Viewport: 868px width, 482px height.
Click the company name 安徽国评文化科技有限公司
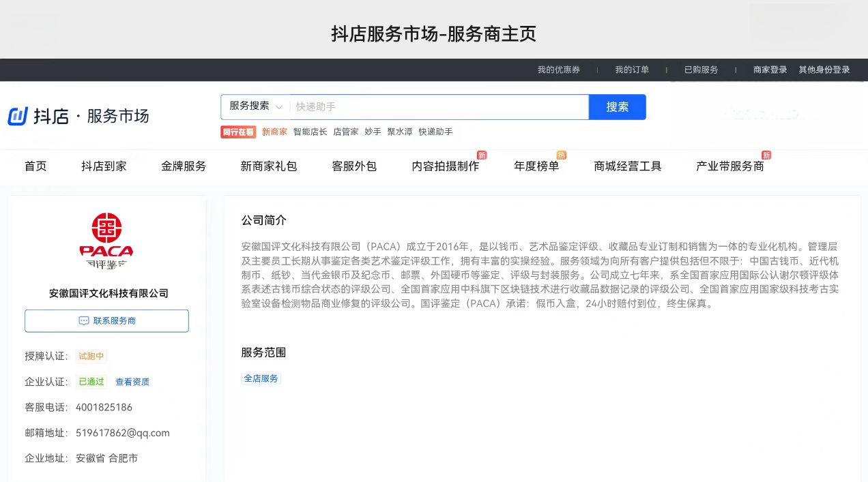pyautogui.click(x=108, y=293)
